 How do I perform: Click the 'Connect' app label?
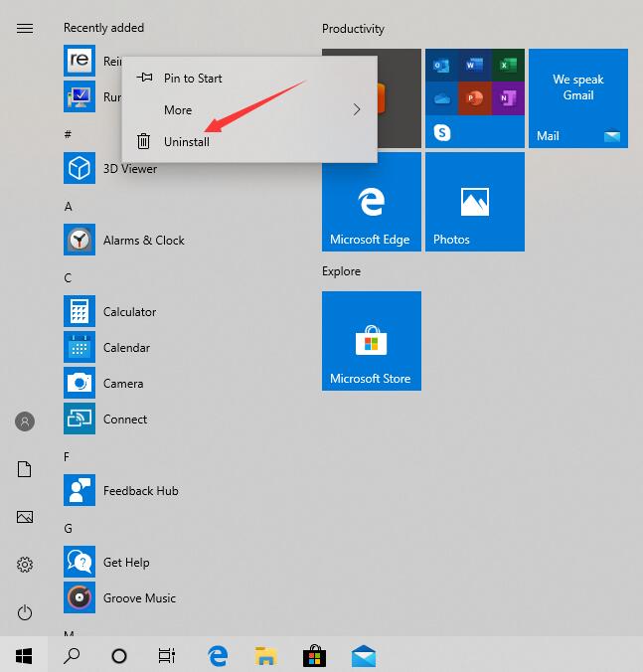[x=125, y=420]
